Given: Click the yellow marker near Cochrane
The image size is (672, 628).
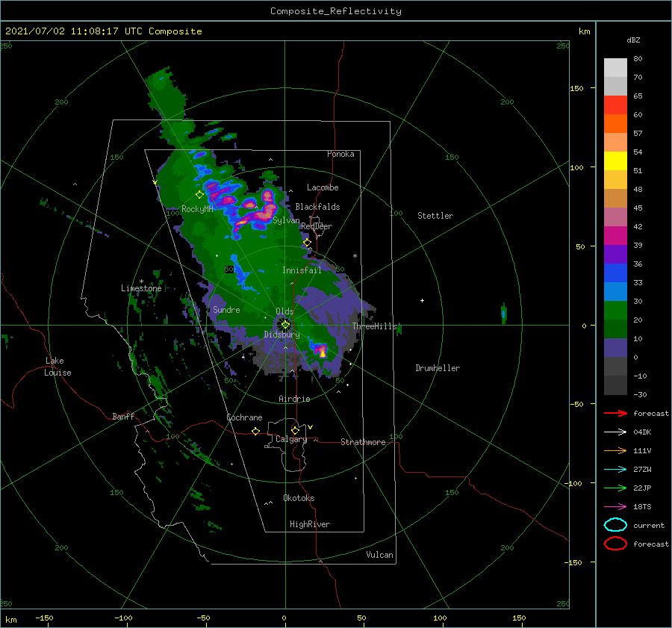Looking at the screenshot, I should click(255, 431).
